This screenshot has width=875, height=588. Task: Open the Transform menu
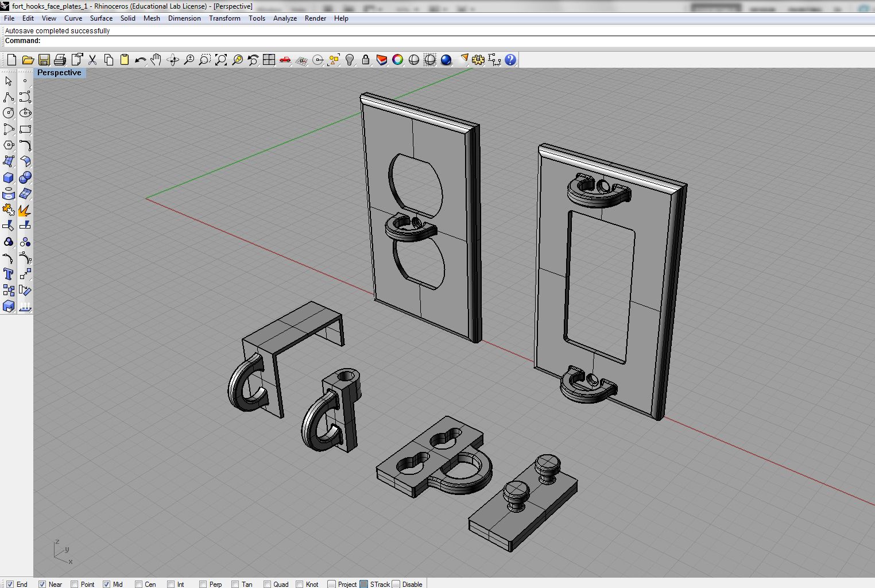pyautogui.click(x=224, y=18)
